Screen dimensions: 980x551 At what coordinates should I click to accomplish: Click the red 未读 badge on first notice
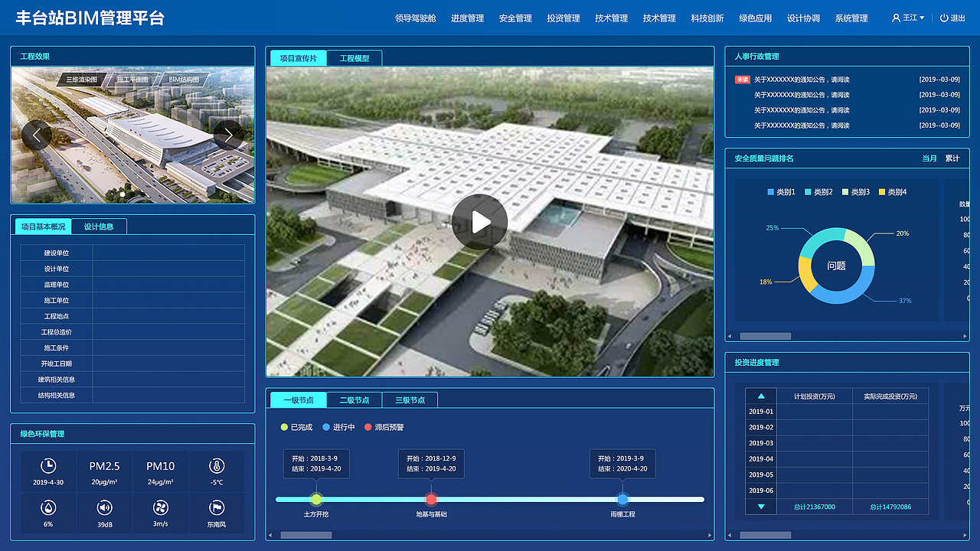point(743,80)
